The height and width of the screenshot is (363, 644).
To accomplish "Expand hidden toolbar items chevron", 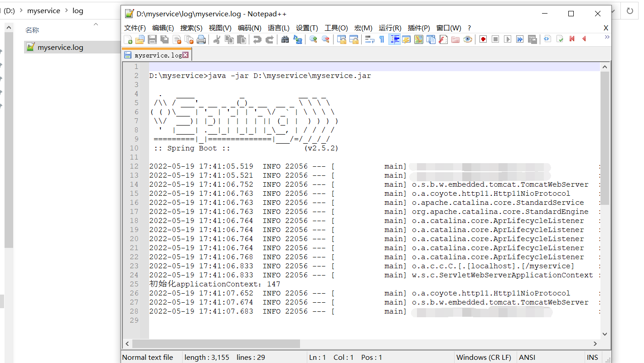I will click(x=607, y=37).
